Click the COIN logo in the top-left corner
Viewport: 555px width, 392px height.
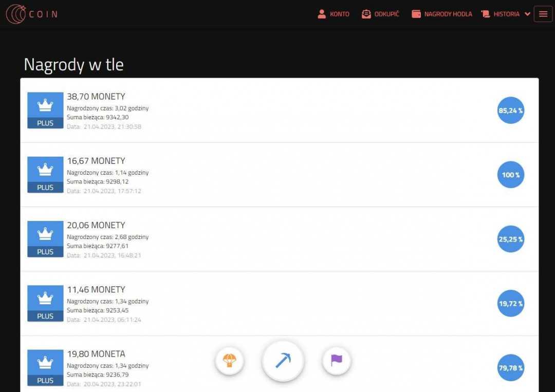tap(31, 14)
